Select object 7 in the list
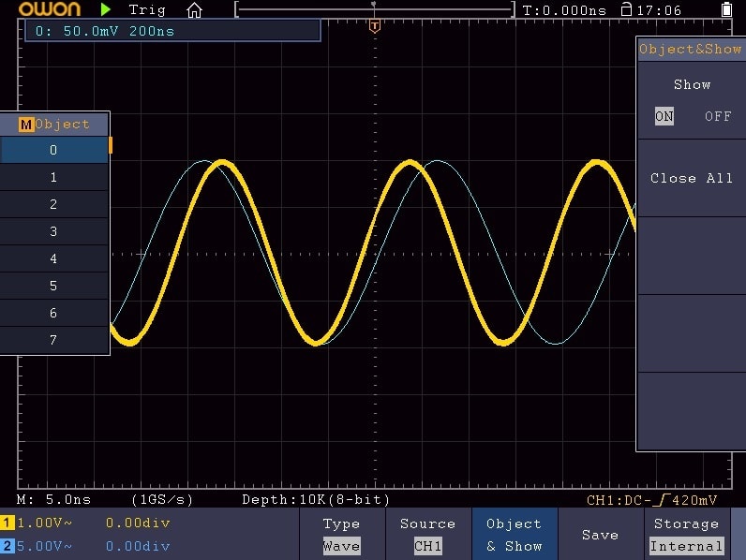746x560 pixels. tap(53, 340)
